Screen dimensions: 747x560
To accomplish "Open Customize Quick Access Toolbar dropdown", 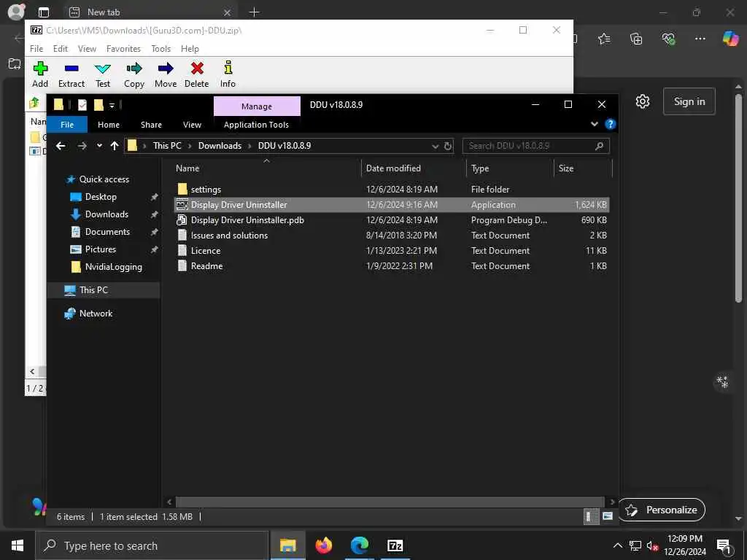I will pos(112,105).
